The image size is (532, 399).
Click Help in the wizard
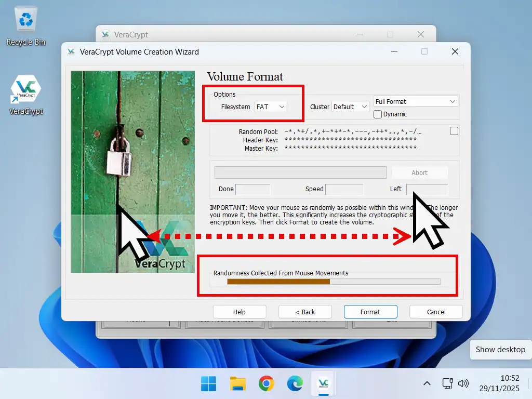(240, 312)
